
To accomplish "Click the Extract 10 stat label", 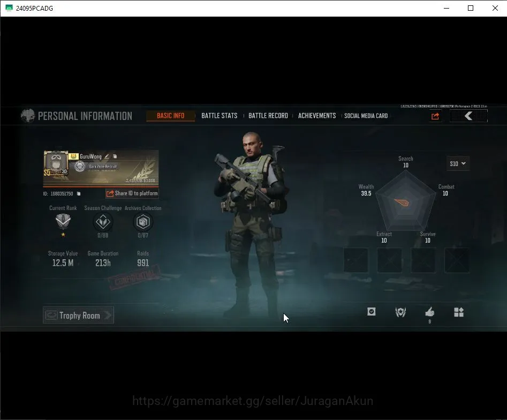I will click(x=384, y=237).
